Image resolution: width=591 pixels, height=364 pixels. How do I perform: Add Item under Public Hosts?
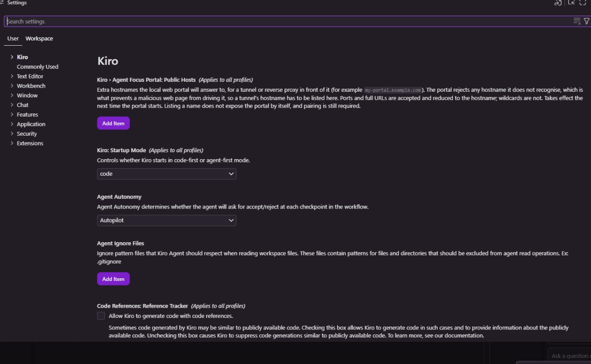coord(113,123)
